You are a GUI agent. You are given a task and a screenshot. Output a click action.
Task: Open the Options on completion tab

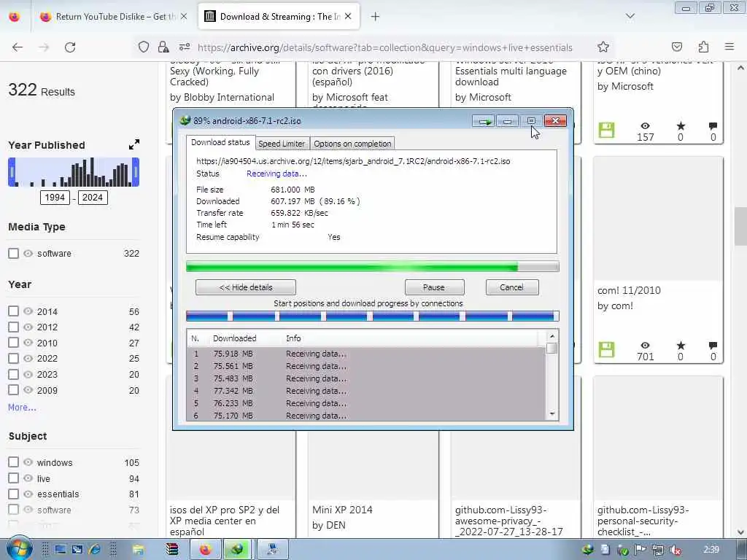click(352, 144)
